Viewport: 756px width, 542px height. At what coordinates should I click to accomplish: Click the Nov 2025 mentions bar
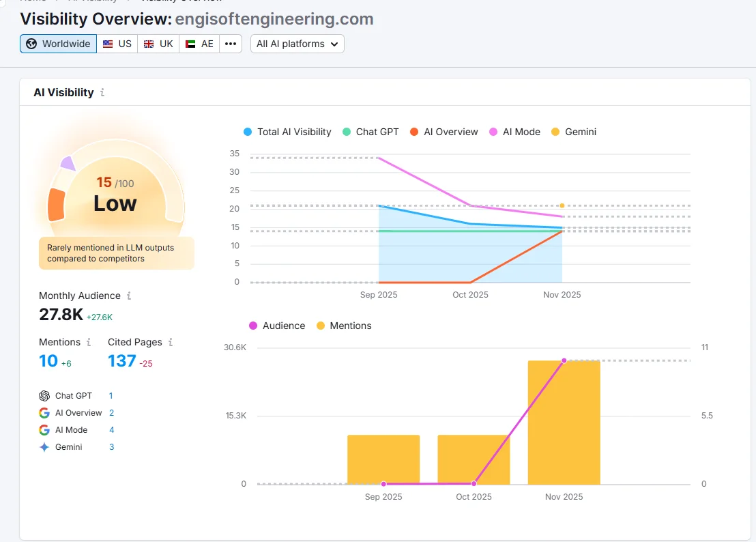[x=564, y=423]
